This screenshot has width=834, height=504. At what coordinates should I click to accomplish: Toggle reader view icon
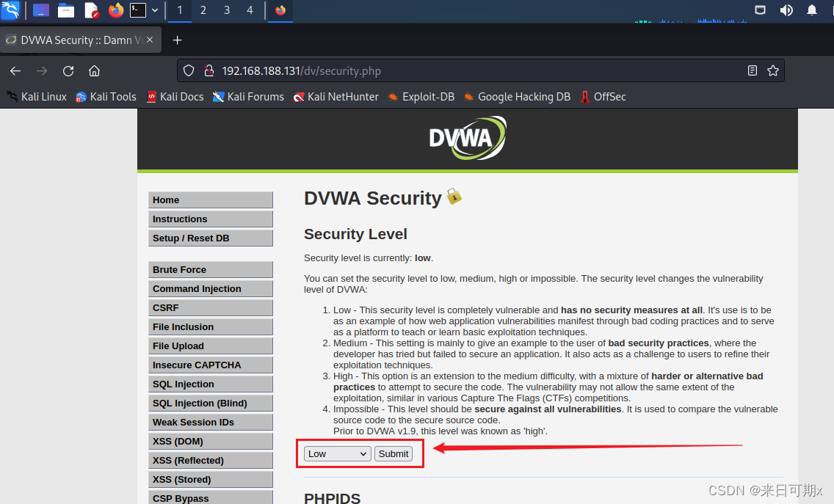(x=752, y=70)
